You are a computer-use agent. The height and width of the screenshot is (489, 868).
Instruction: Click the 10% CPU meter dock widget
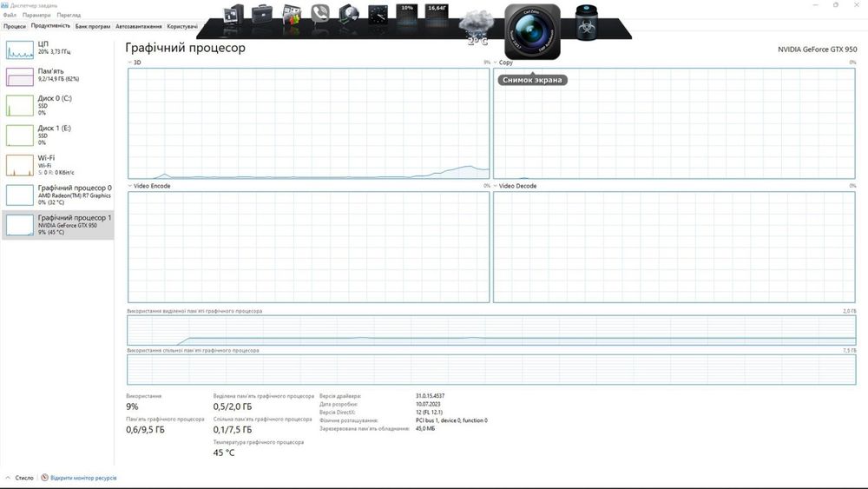point(407,15)
